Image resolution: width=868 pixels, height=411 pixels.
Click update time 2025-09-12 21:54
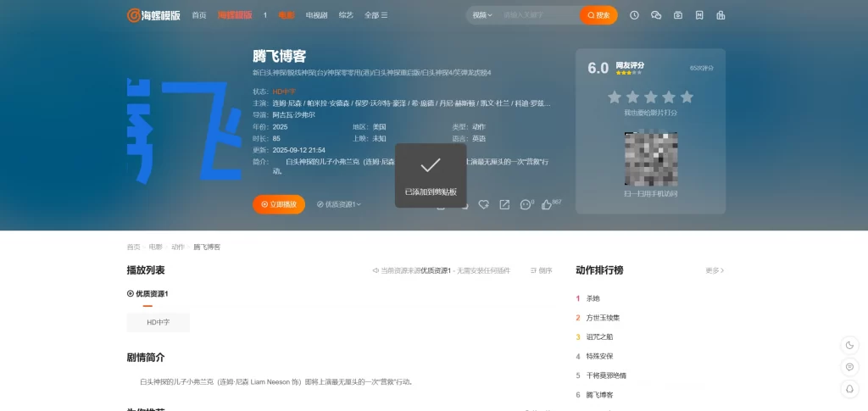pyautogui.click(x=299, y=150)
